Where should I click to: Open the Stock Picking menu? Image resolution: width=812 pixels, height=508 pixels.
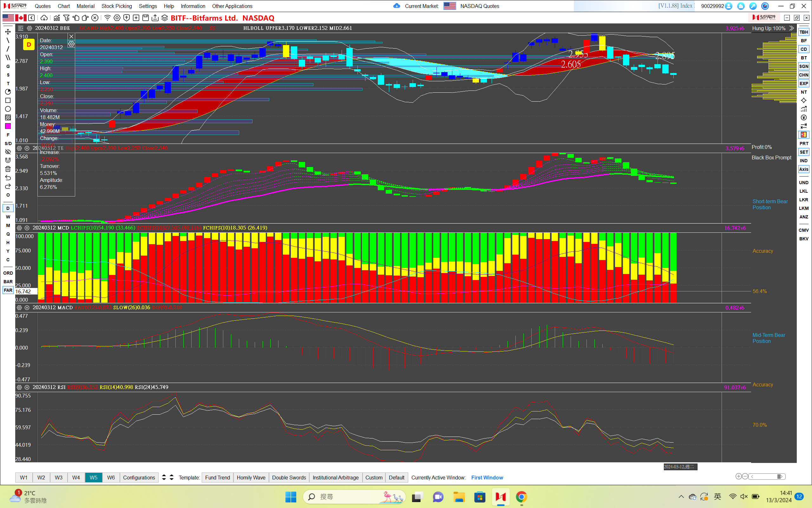coord(116,6)
